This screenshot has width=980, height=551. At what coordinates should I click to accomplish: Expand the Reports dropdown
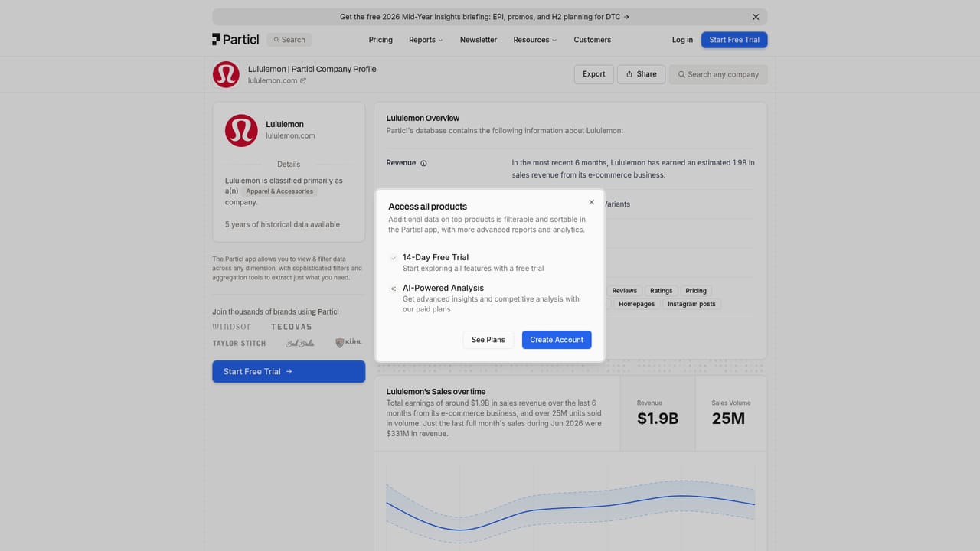426,40
